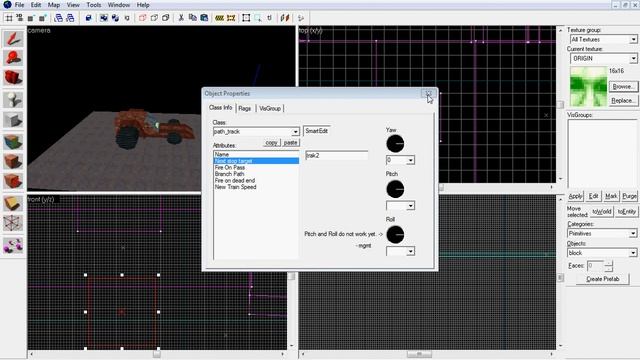Toggle the 3D grid toolbar icon
Viewport: 640px width, 360px height.
click(x=20, y=18)
